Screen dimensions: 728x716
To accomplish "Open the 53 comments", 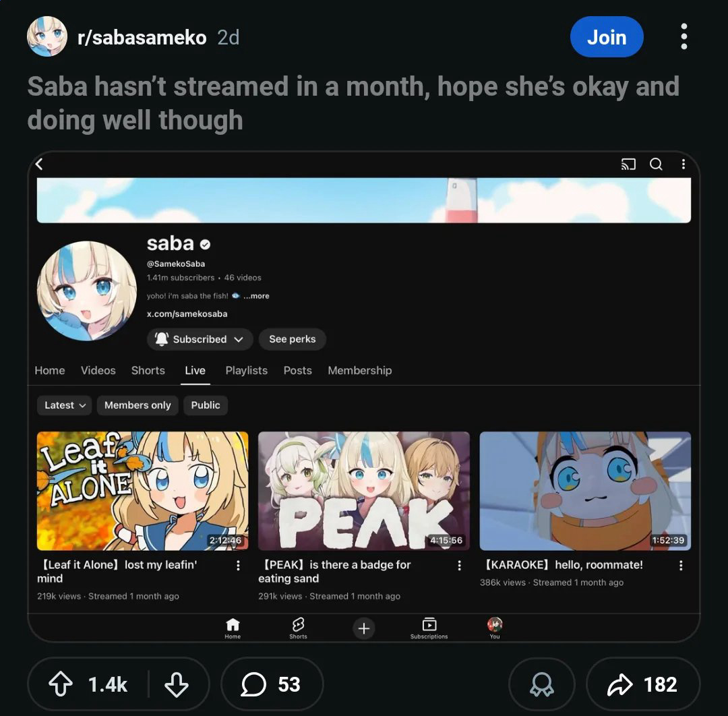I will (x=272, y=684).
